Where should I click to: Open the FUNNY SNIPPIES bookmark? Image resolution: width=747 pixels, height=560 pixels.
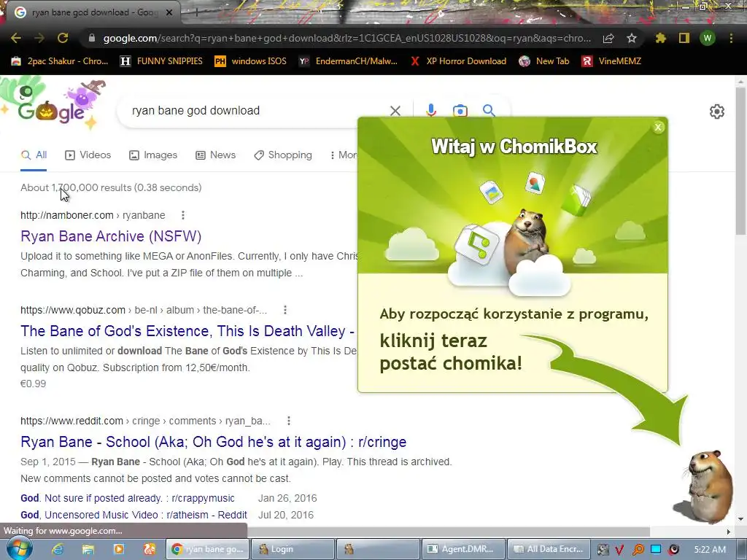tap(161, 61)
